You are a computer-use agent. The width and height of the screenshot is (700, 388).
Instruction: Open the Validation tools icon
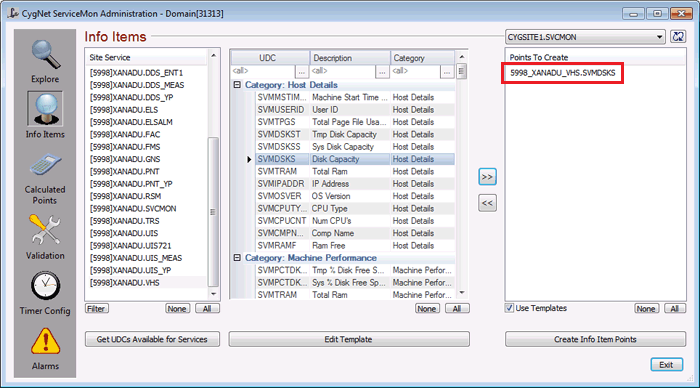click(45, 230)
